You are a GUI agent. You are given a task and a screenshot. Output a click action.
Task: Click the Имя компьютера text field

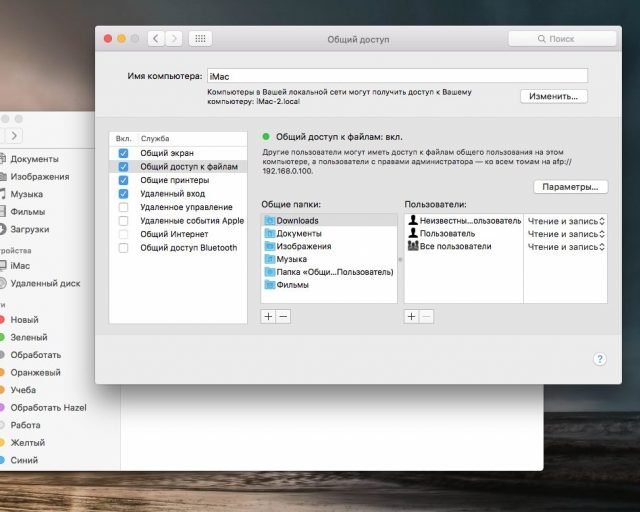[397, 76]
